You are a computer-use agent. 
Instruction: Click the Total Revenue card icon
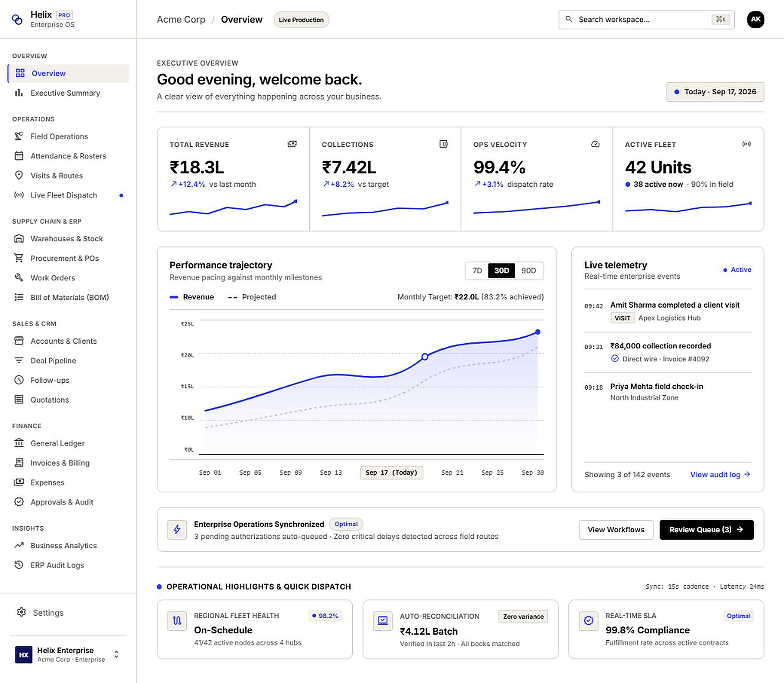click(292, 144)
